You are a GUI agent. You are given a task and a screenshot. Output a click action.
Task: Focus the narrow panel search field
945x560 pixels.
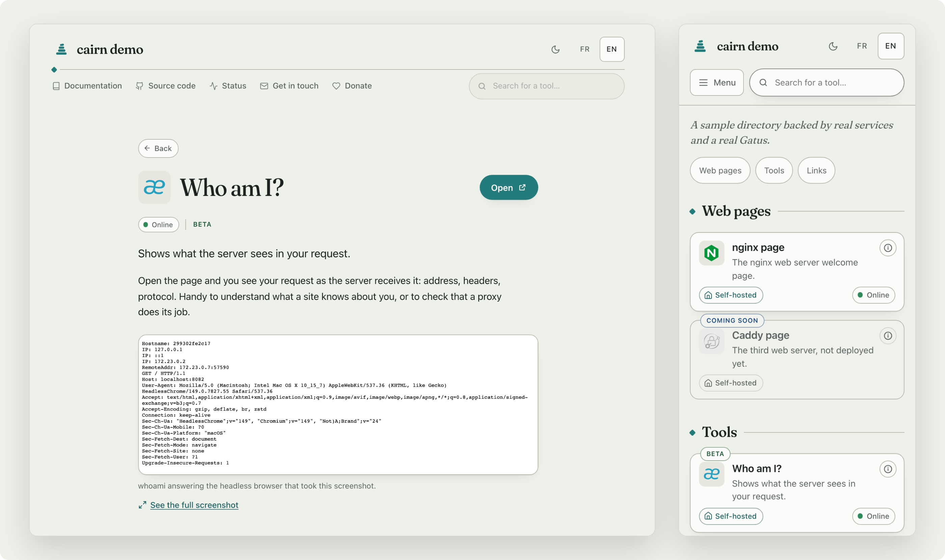(x=827, y=82)
